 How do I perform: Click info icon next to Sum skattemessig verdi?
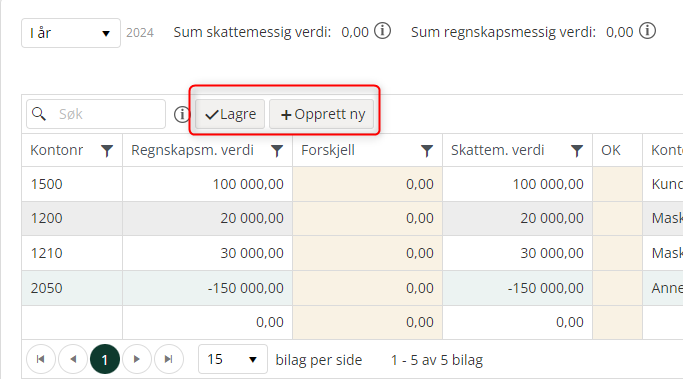(x=382, y=31)
